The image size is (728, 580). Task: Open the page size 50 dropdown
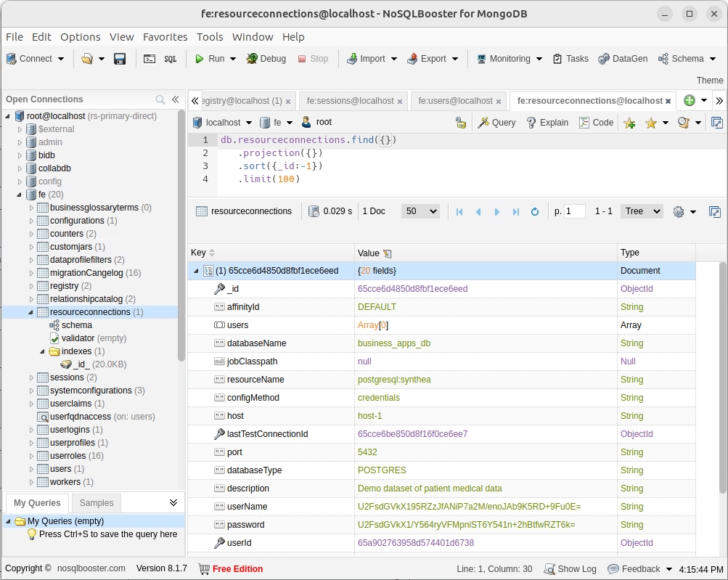(421, 211)
